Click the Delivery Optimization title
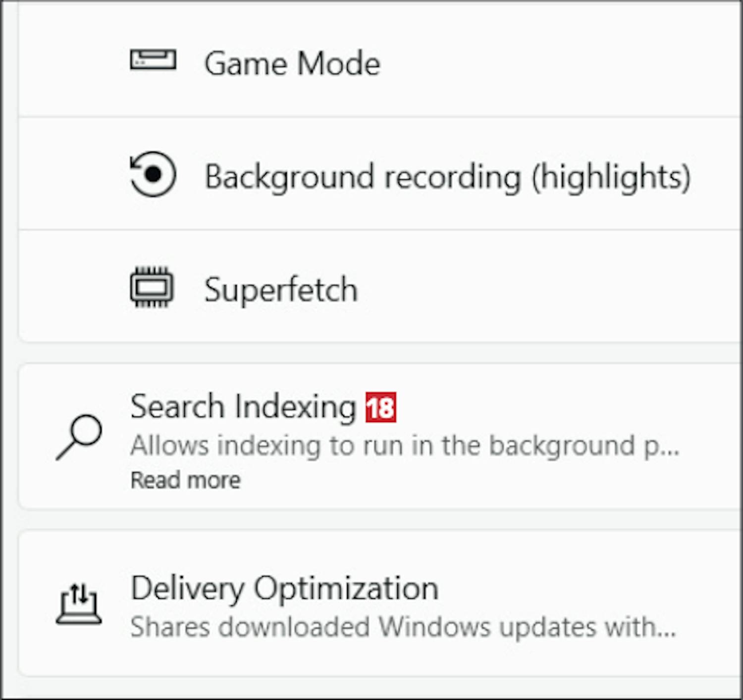 pos(284,589)
